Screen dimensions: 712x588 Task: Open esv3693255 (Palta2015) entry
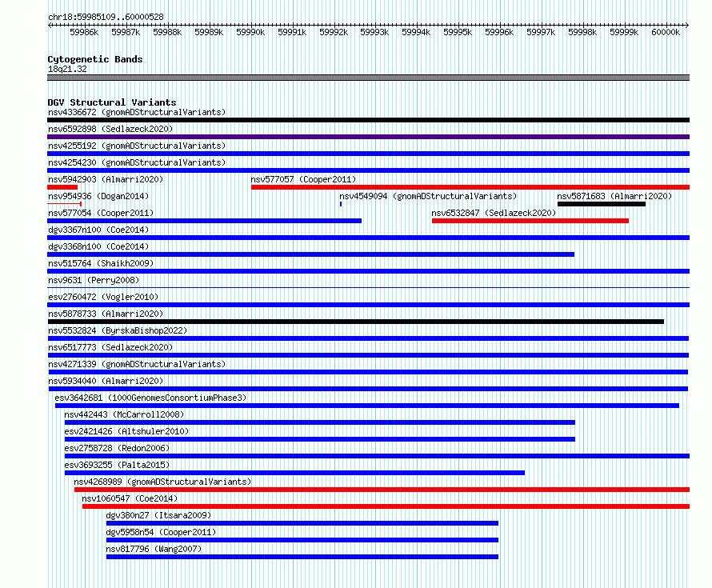(117, 465)
